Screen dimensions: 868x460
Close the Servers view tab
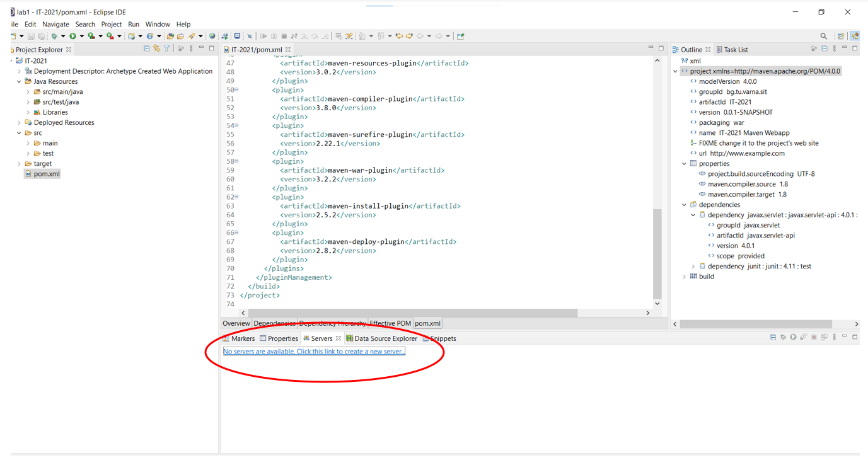338,338
